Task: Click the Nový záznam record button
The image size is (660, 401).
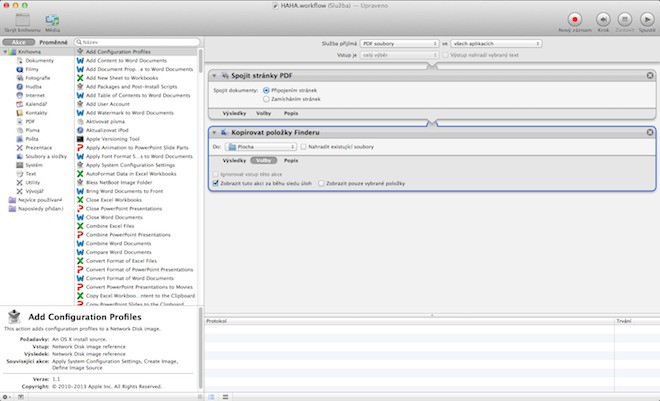Action: tap(577, 19)
